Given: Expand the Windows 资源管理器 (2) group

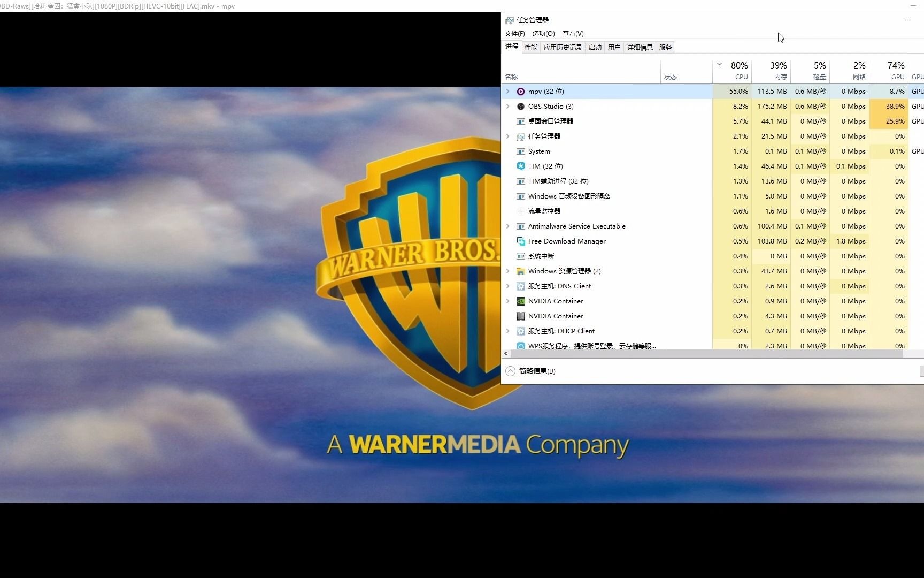Looking at the screenshot, I should pyautogui.click(x=507, y=271).
